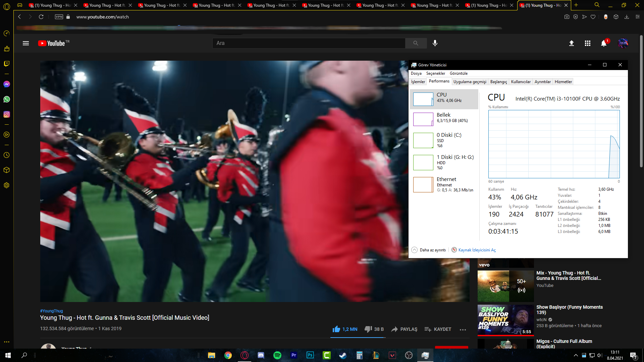Screen dimensions: 644x362
Task: Open the YouTube hamburger guide menu
Action: (x=26, y=43)
